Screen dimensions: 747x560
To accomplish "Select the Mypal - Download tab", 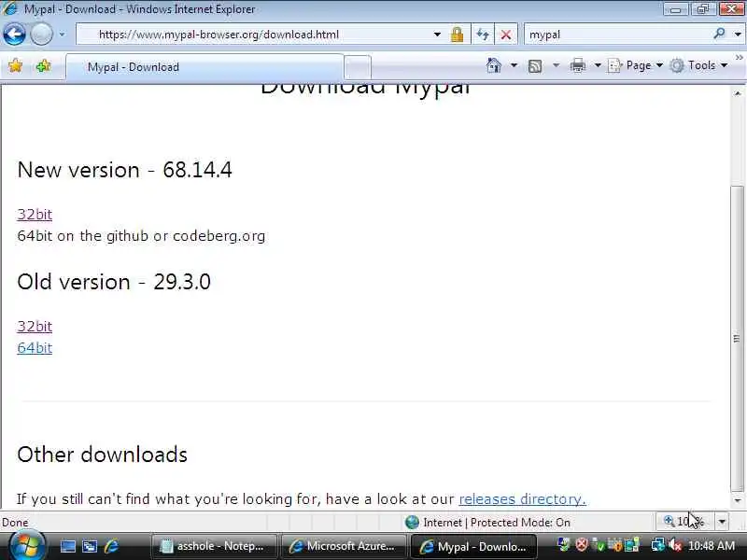I will [204, 67].
